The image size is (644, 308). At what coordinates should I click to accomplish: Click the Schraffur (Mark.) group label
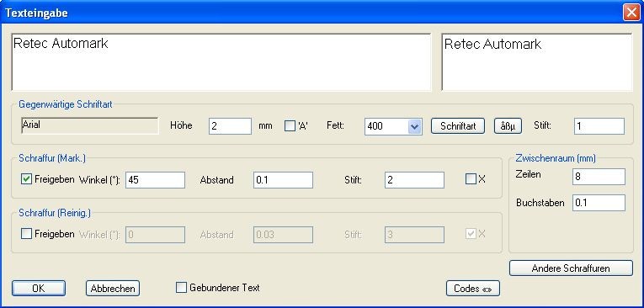[x=52, y=157]
